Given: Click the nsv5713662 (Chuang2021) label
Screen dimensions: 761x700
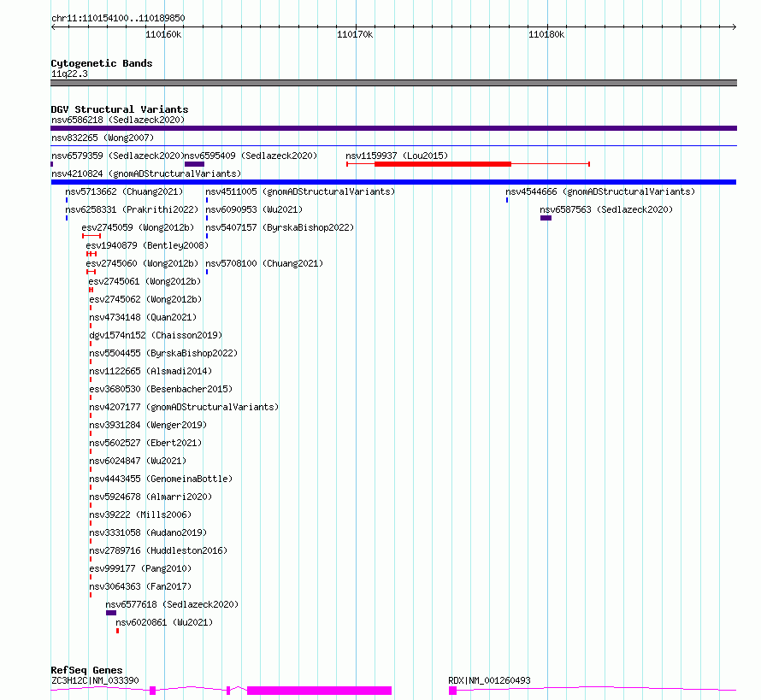Looking at the screenshot, I should pyautogui.click(x=124, y=191).
